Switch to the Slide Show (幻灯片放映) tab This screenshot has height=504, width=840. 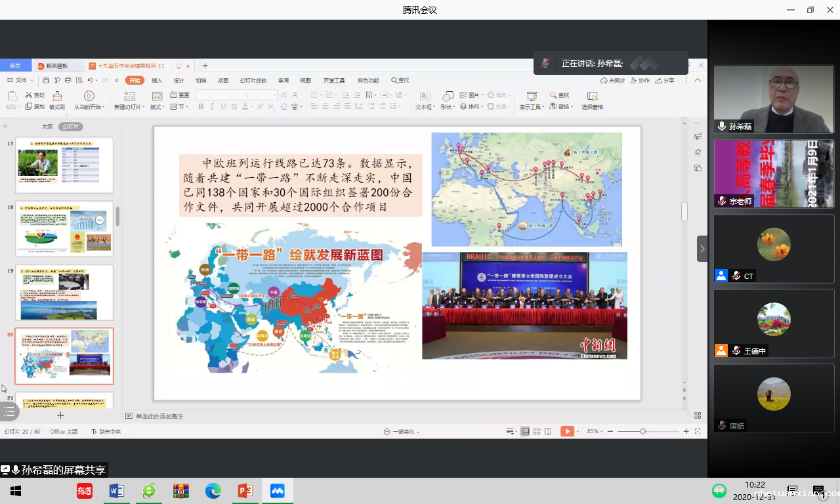(x=253, y=80)
